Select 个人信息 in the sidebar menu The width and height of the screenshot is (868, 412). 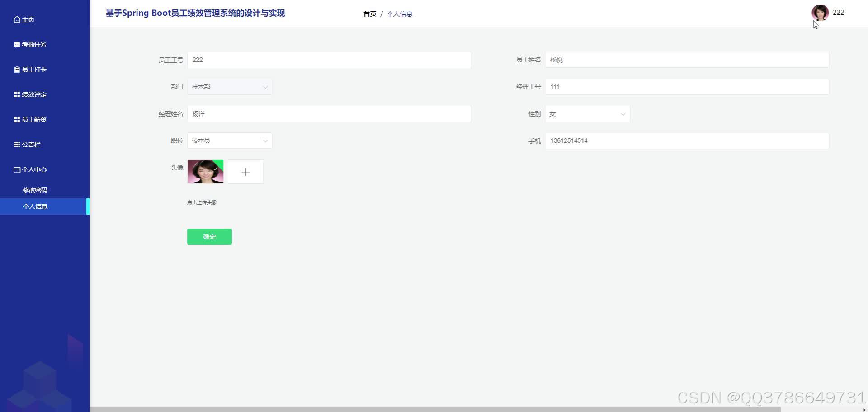point(35,206)
